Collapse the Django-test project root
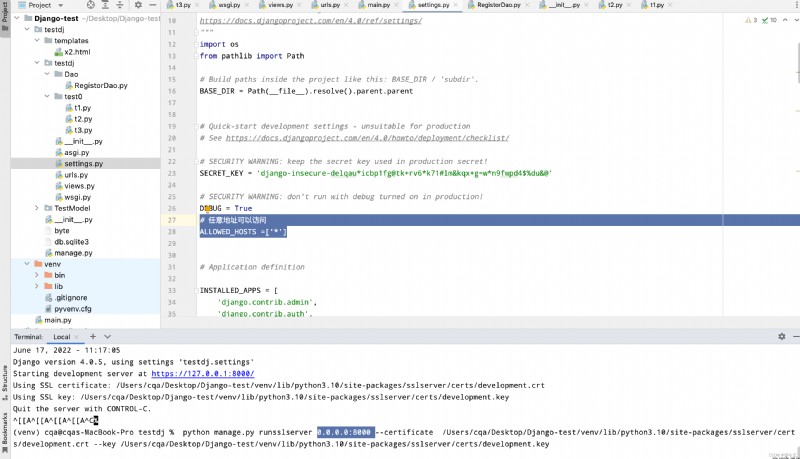The width and height of the screenshot is (800, 459). click(x=17, y=18)
